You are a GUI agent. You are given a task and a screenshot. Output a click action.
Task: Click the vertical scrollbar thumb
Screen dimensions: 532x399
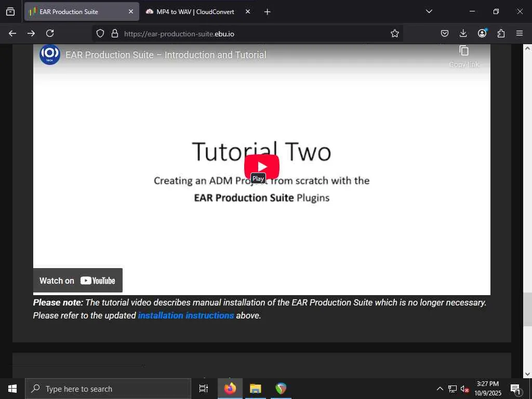(x=527, y=309)
